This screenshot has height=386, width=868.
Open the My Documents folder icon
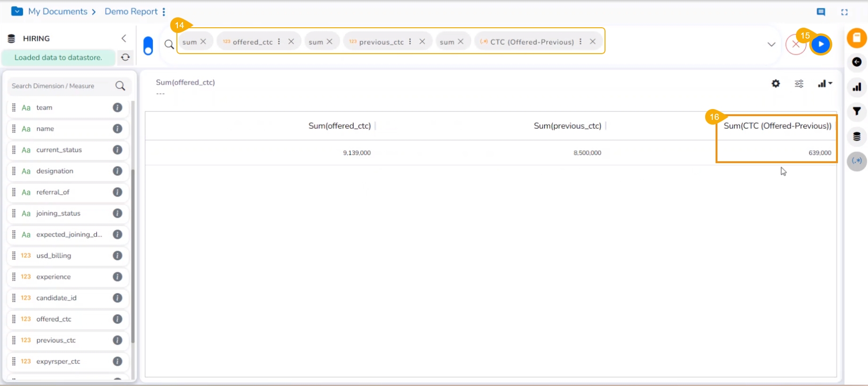(x=17, y=11)
